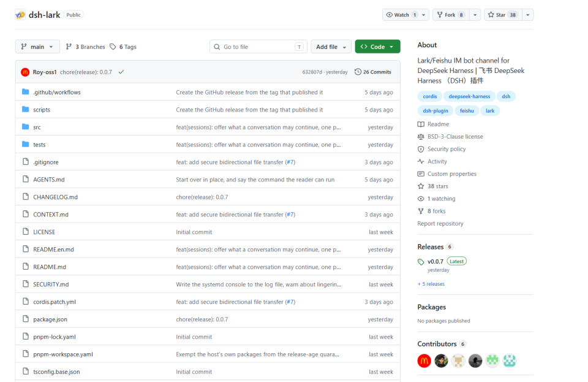Open #7 link in the .gitignore row
The image size is (588, 382).
point(290,162)
